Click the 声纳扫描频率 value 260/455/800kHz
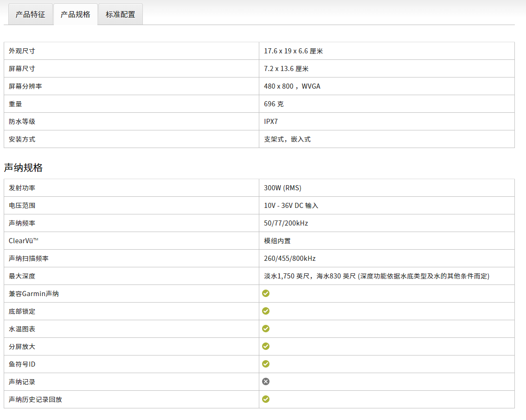 point(289,258)
